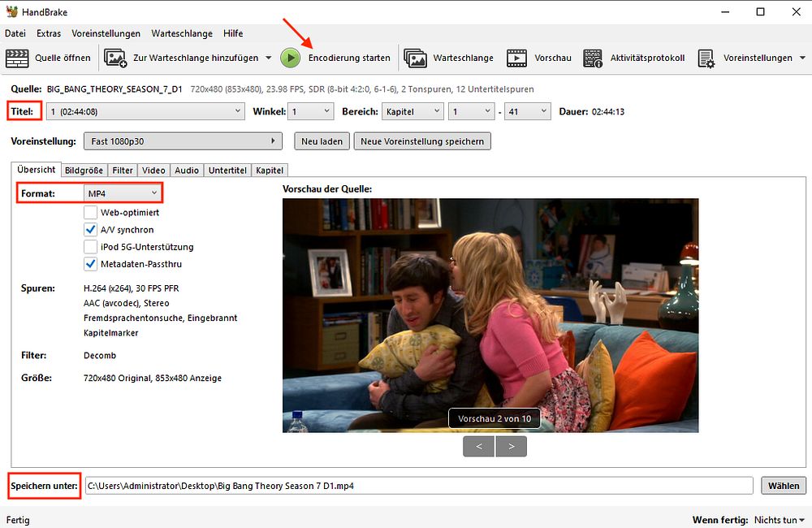Click the AAC (avcodec), Stereo text

[x=127, y=303]
